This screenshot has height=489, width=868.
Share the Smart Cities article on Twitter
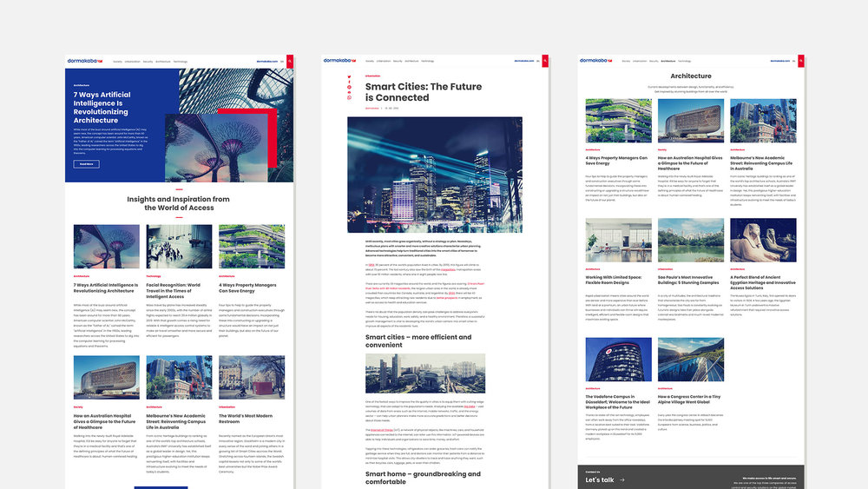[x=349, y=77]
